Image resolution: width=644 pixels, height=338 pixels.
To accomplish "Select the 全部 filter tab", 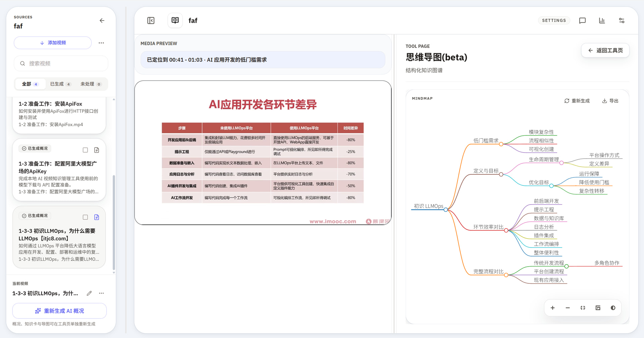I will click(30, 84).
